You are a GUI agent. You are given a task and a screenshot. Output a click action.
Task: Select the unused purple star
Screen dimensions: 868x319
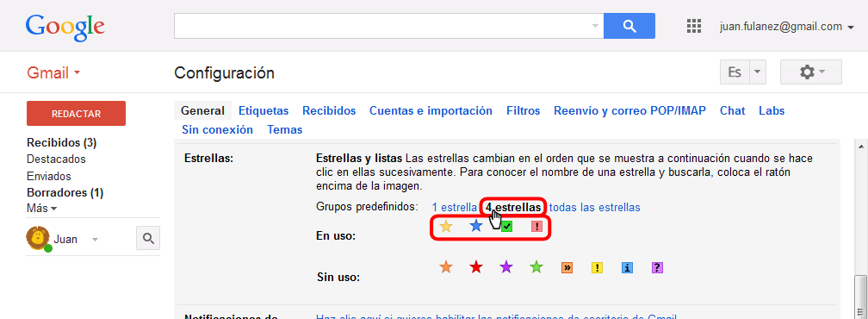click(506, 267)
